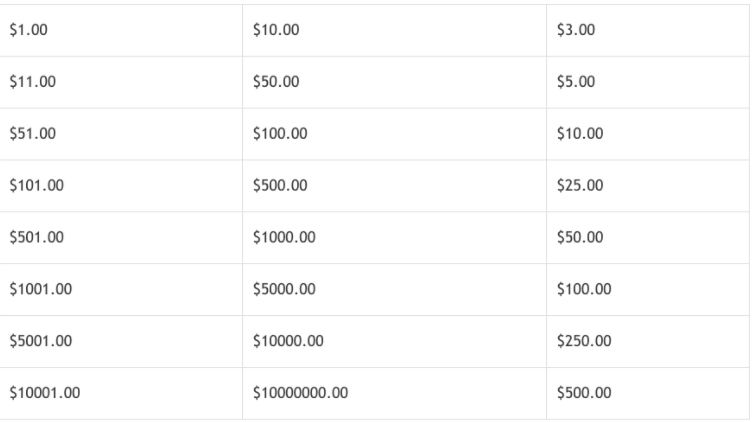This screenshot has width=754, height=422.
Task: Select the $500.00 cell in last row
Action: coord(648,393)
